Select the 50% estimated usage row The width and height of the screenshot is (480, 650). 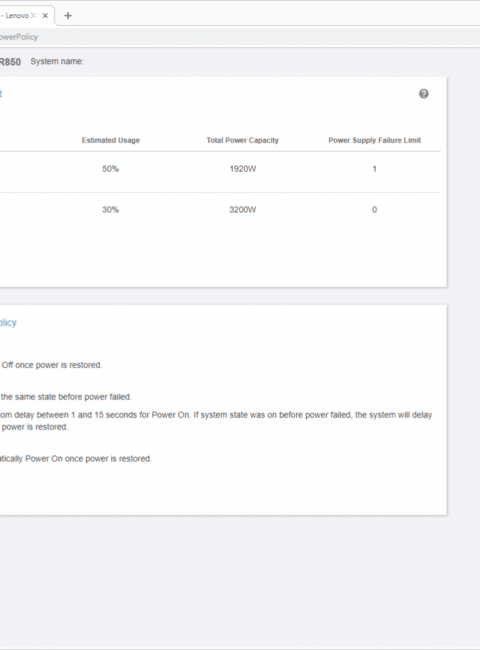(x=220, y=169)
